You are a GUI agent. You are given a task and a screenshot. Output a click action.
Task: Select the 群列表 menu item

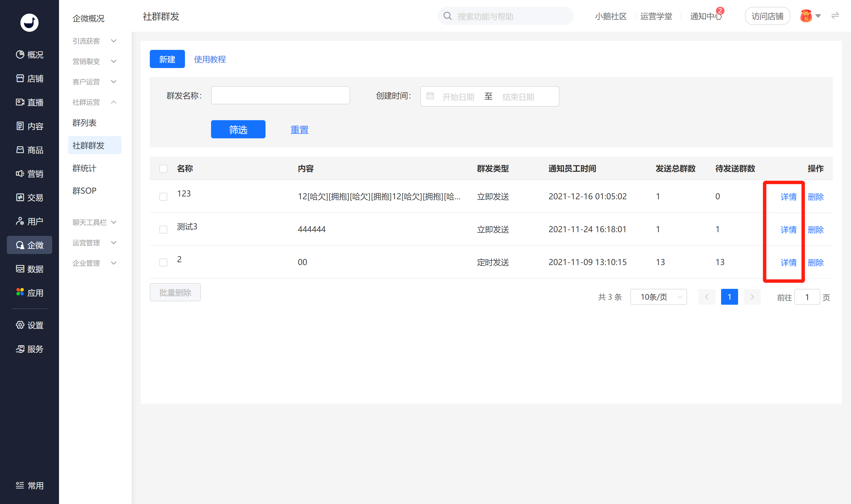[84, 123]
